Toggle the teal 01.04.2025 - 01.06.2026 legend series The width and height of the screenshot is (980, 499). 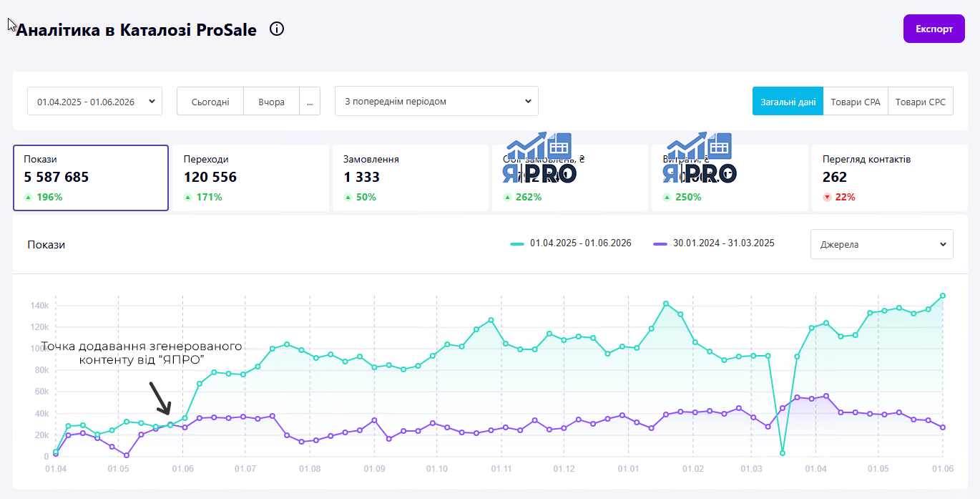571,243
